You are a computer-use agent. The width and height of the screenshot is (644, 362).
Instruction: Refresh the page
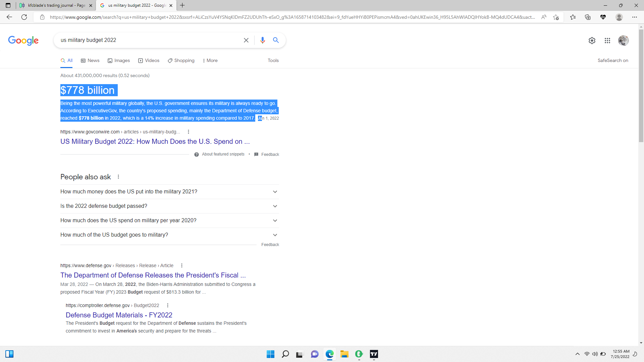(x=24, y=17)
